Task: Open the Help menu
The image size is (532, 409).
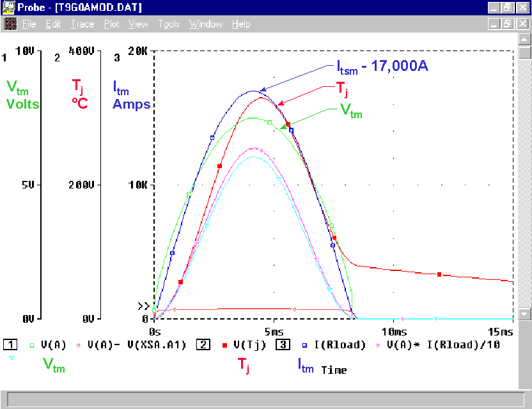Action: pos(241,24)
